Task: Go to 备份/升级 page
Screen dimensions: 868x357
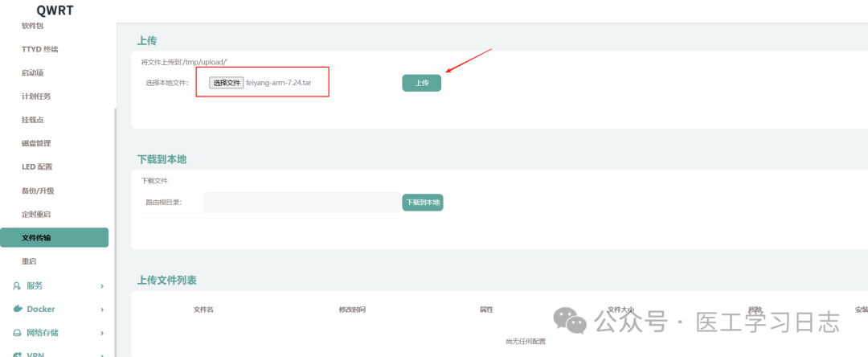Action: pyautogui.click(x=39, y=191)
